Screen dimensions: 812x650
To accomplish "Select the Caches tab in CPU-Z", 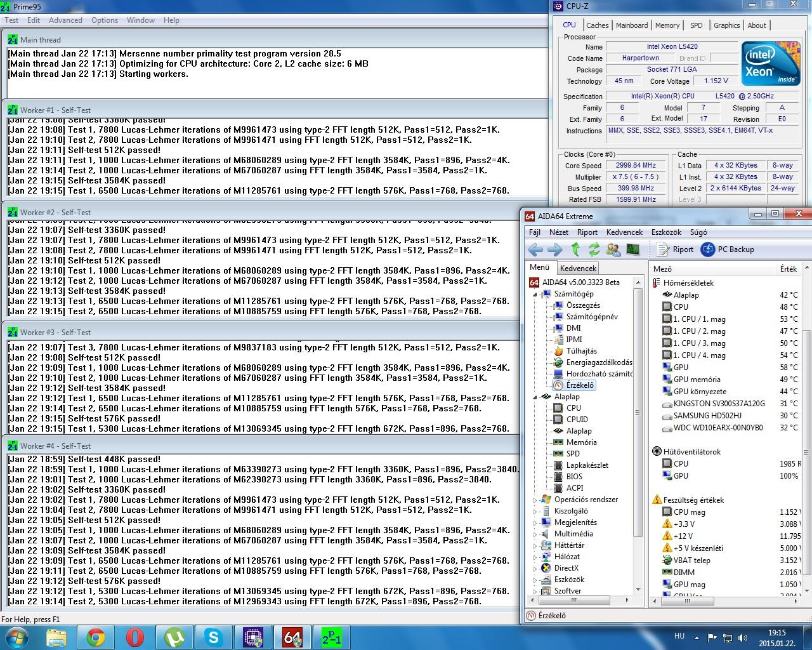I will [598, 25].
